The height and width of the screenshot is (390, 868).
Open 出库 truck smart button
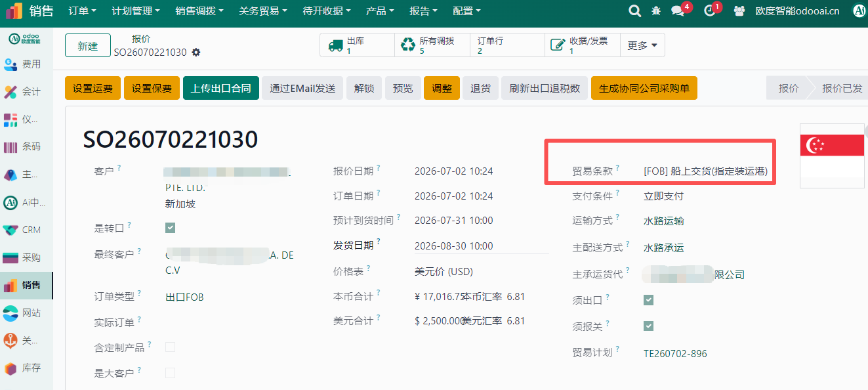click(x=357, y=45)
